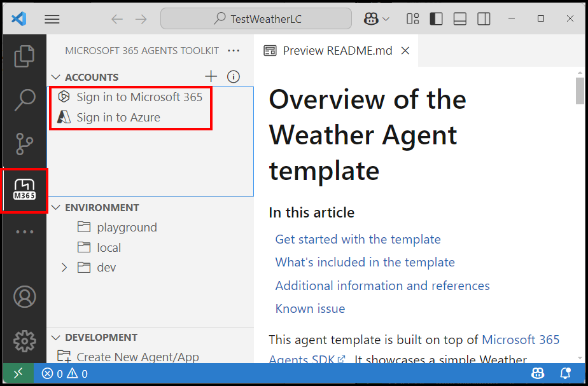Screen dimensions: 588x386
Task: Expand the dev environment chevron
Action: [64, 268]
